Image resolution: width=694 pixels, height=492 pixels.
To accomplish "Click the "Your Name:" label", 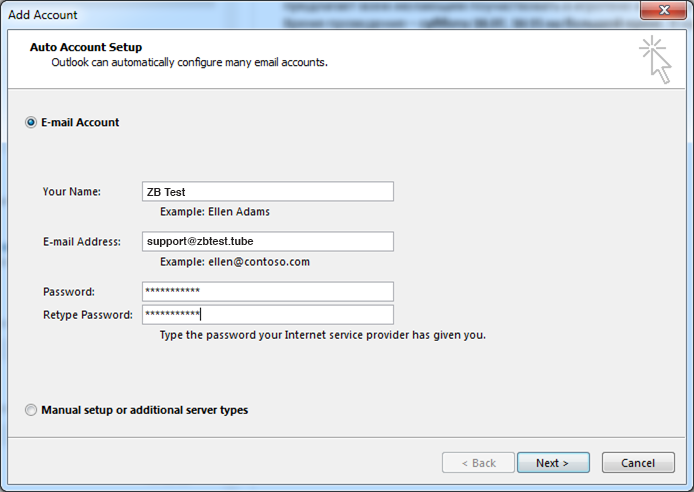I will 73,192.
